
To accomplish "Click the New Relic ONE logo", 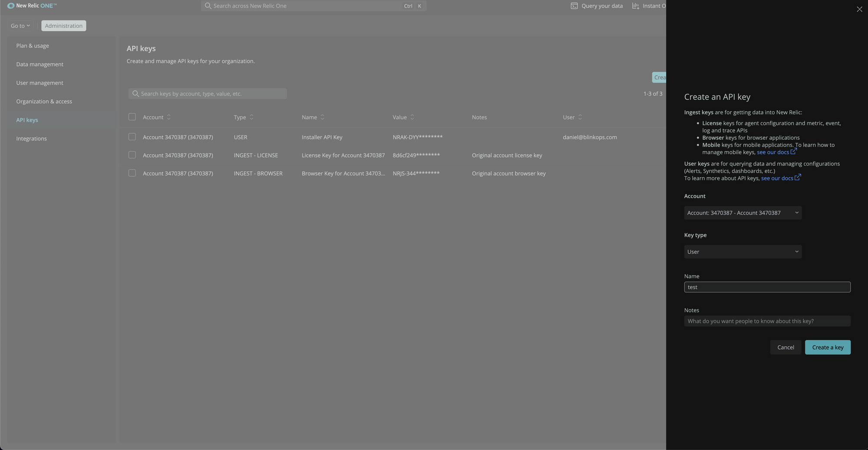I will 32,6.
